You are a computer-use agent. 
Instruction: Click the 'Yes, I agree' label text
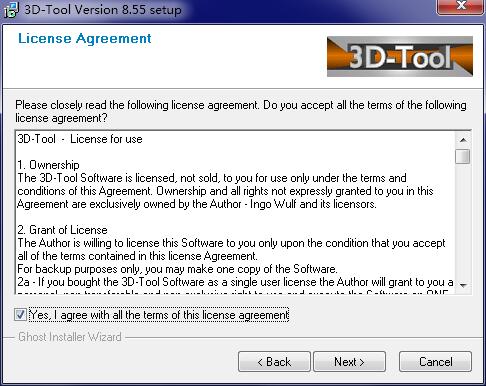[159, 315]
